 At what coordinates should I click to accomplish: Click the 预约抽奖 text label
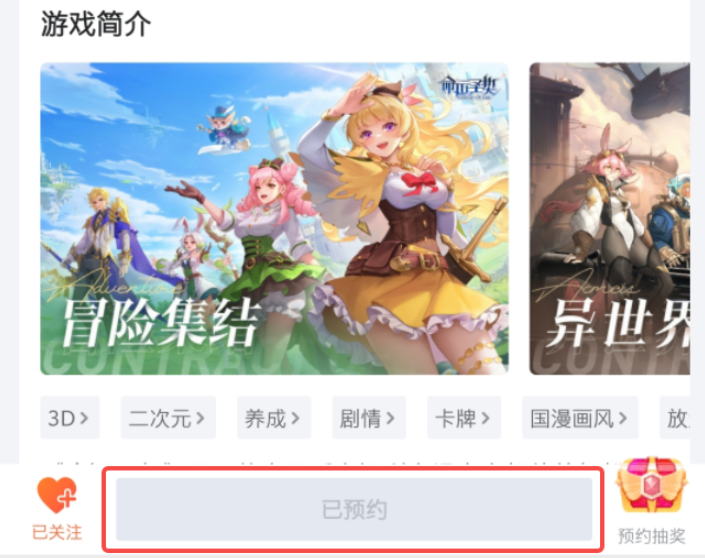651,536
